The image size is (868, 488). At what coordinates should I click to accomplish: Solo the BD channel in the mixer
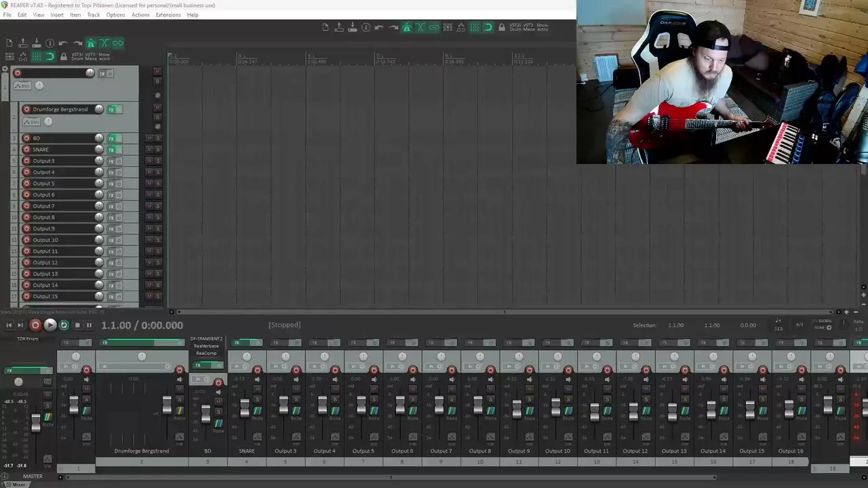point(218,412)
